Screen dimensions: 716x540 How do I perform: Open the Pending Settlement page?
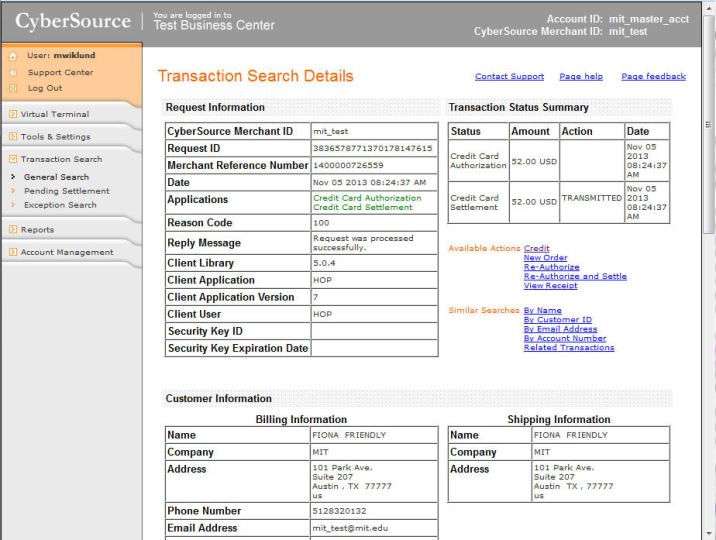pos(66,191)
